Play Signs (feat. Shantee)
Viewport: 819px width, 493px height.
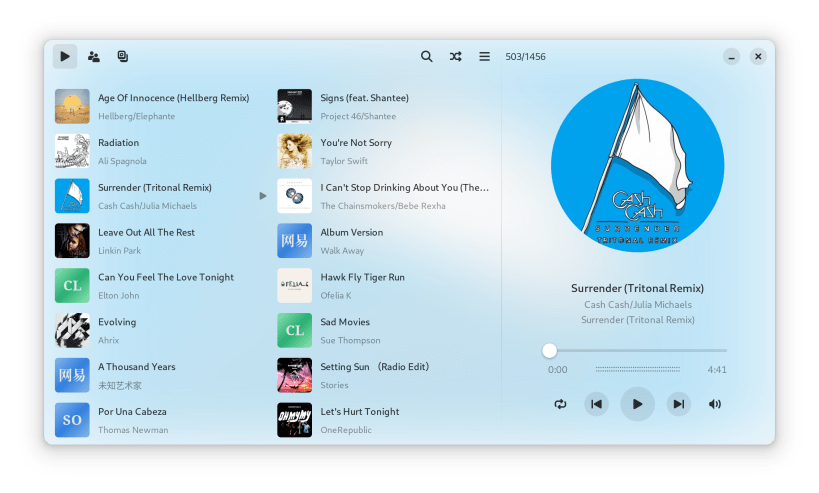383,107
